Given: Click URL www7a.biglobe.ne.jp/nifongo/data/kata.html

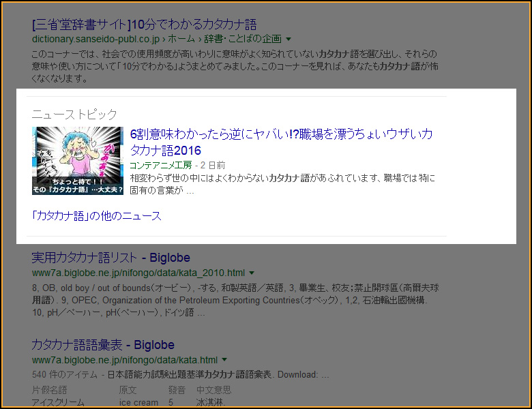Looking at the screenshot, I should (x=125, y=360).
